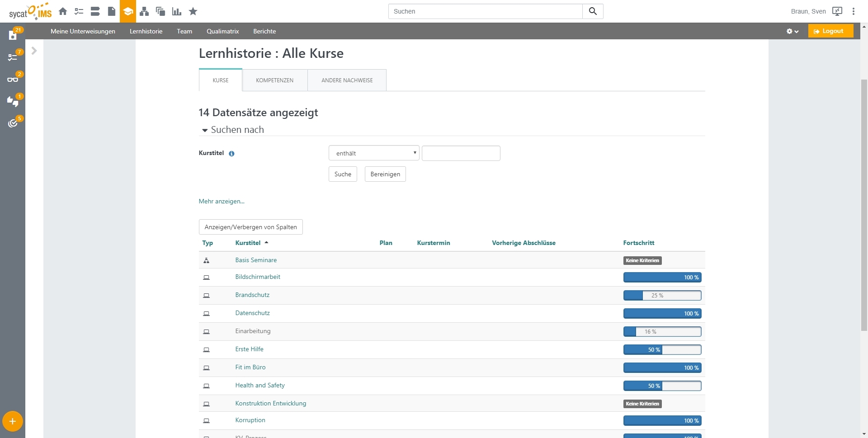The width and height of the screenshot is (868, 438).
Task: Sort the table by Kurstitel column
Action: point(248,243)
